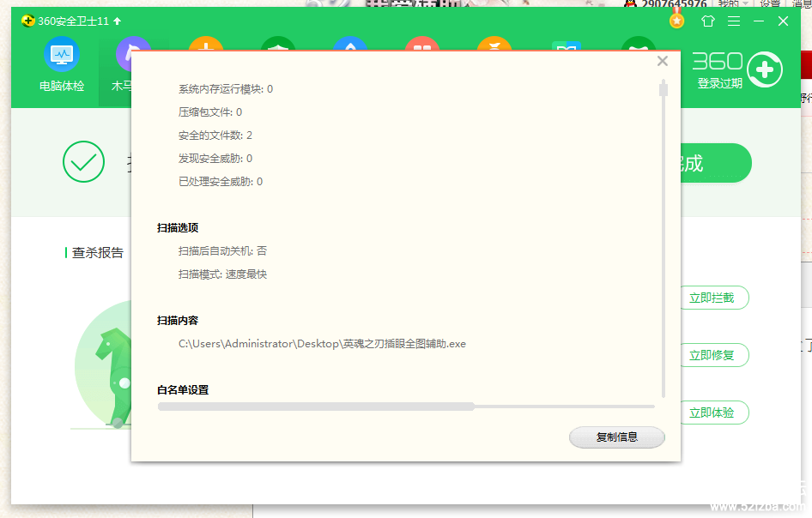Click the green checkmark scan-complete icon
812x518 pixels.
click(83, 161)
